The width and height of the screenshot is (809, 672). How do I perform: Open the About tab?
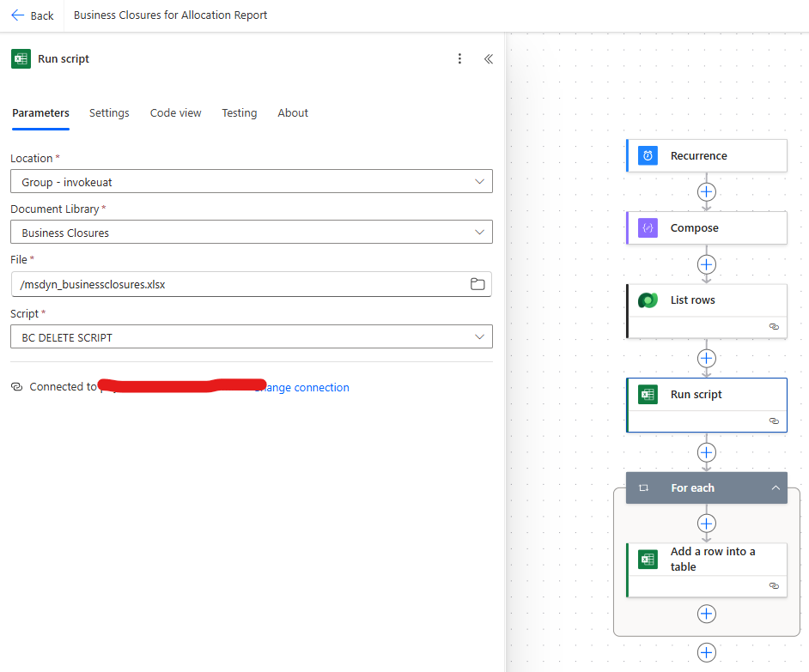click(293, 113)
